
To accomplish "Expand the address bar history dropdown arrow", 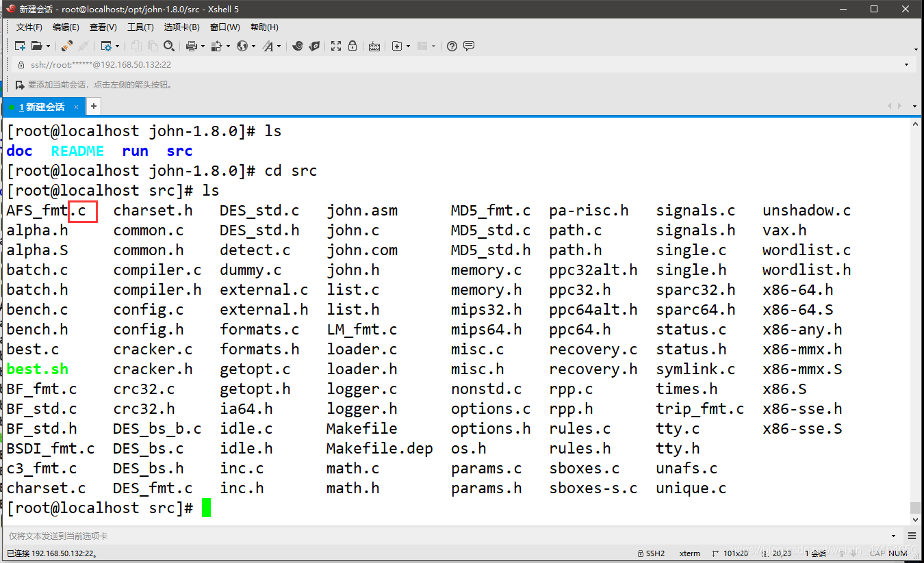I will [x=907, y=65].
